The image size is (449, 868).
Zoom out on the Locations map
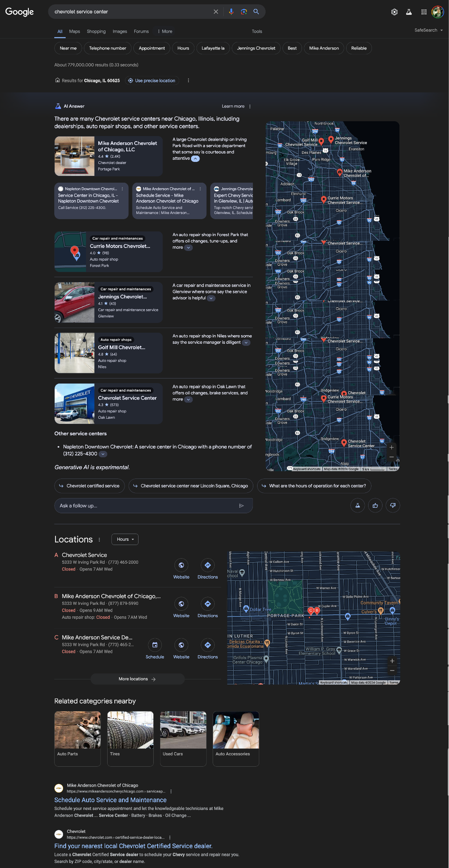tap(392, 670)
